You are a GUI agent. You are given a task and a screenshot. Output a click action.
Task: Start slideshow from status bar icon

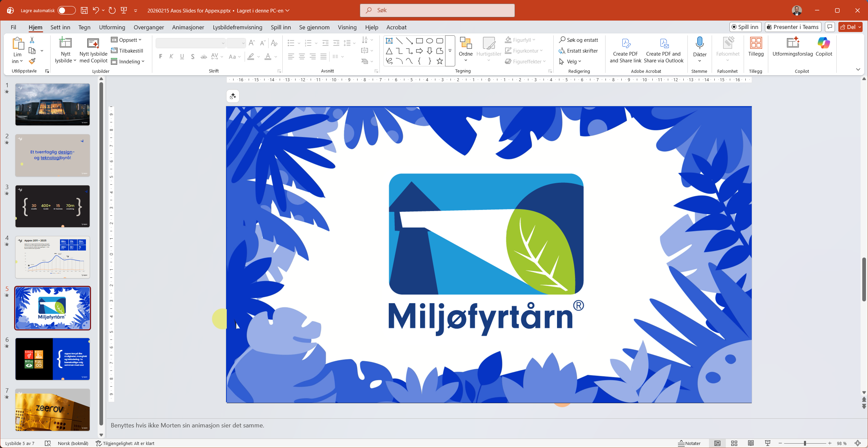pos(768,443)
